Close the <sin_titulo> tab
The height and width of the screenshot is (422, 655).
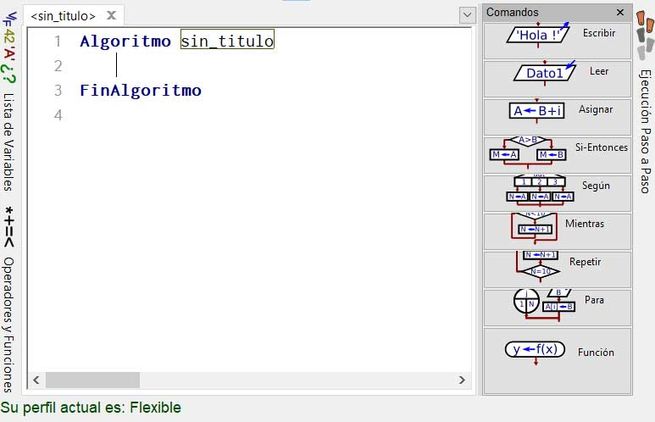(x=111, y=15)
